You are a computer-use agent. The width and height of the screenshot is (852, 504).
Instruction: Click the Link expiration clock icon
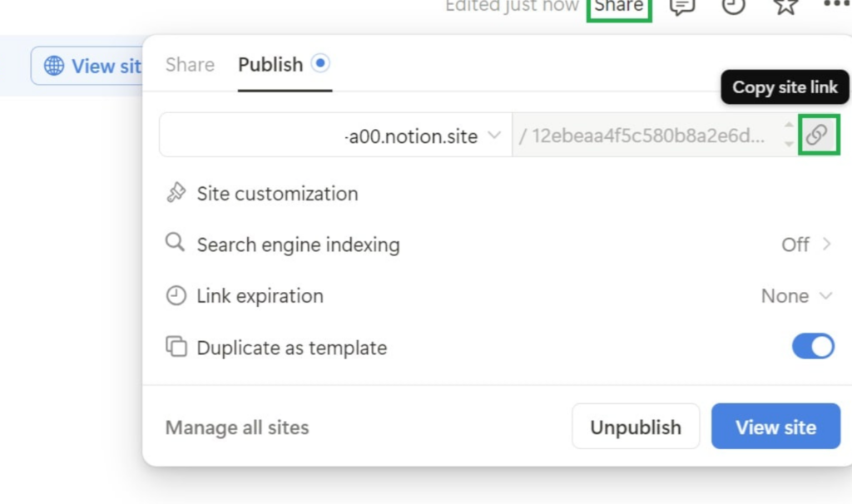pos(176,296)
